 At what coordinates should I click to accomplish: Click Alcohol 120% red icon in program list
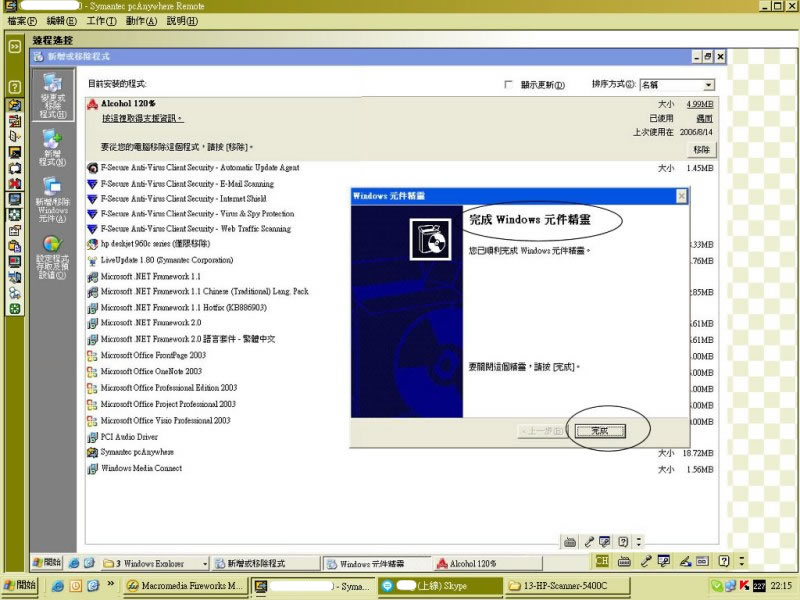(92, 104)
